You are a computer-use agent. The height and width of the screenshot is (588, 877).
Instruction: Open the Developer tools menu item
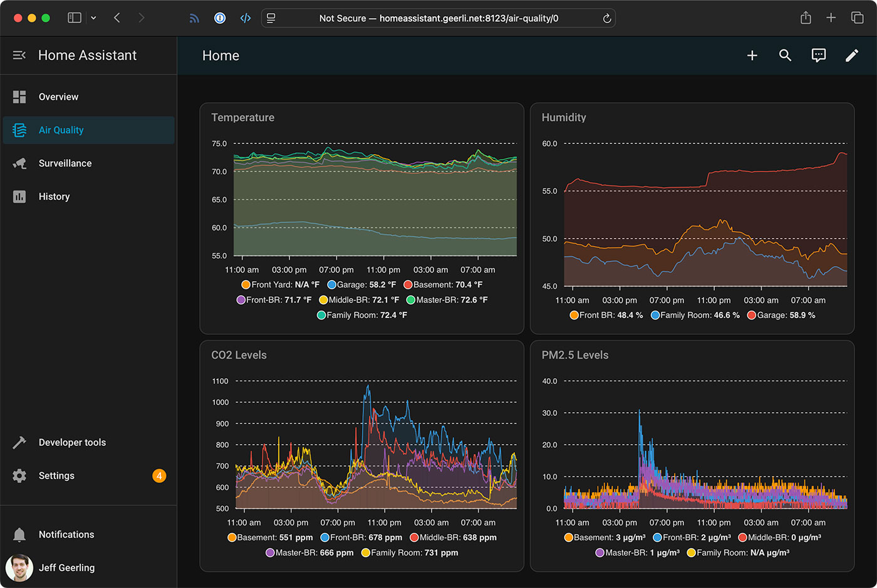[x=88, y=443]
